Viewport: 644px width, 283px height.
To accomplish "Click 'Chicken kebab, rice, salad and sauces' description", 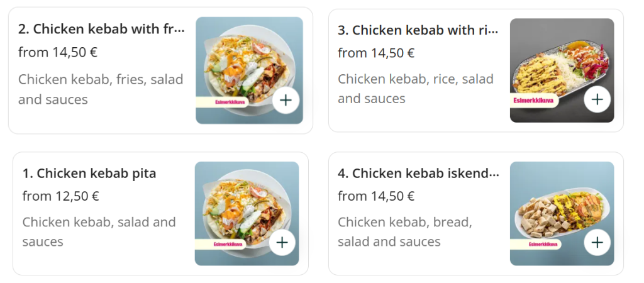I will click(x=415, y=89).
